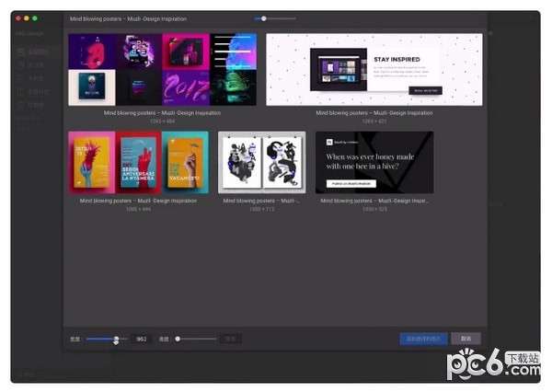Select the honey and bee quote thumbnail

click(374, 162)
